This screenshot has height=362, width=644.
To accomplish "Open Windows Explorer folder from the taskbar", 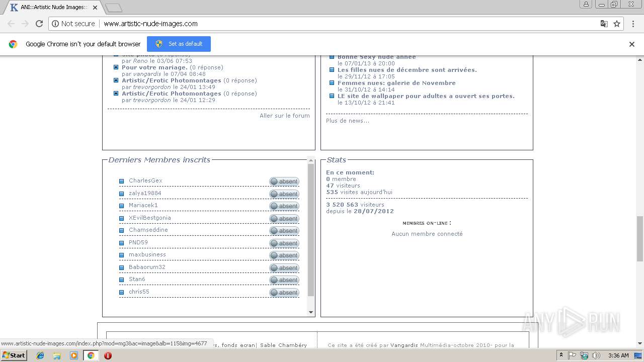I will coord(57,355).
